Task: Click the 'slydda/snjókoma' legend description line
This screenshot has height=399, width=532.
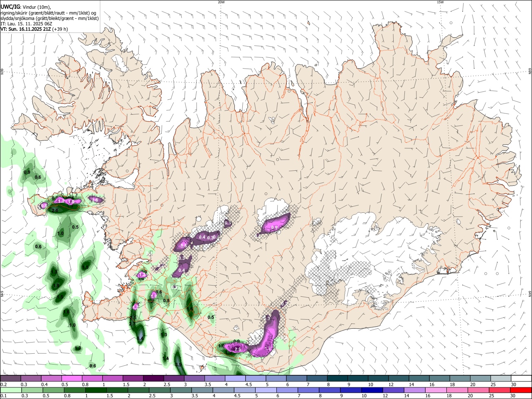Action: click(x=49, y=18)
